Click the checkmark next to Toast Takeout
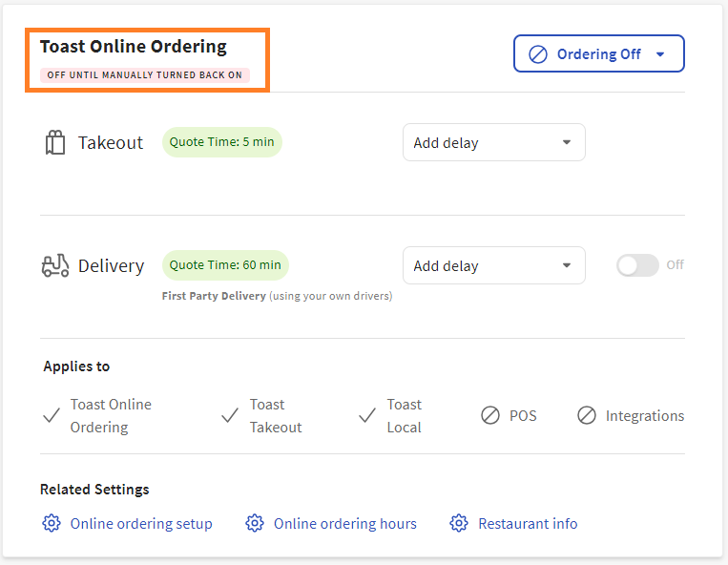 point(230,416)
